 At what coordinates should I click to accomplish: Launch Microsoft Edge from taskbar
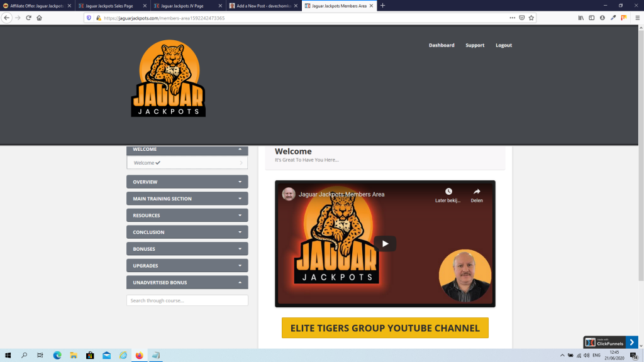[x=57, y=356]
